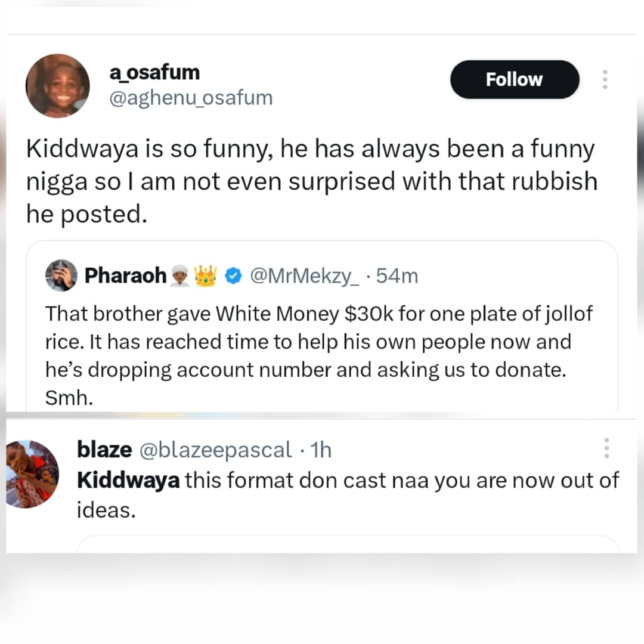644x644 pixels.
Task: Open the three-dot menu on blaze's tweet
Action: click(x=606, y=448)
